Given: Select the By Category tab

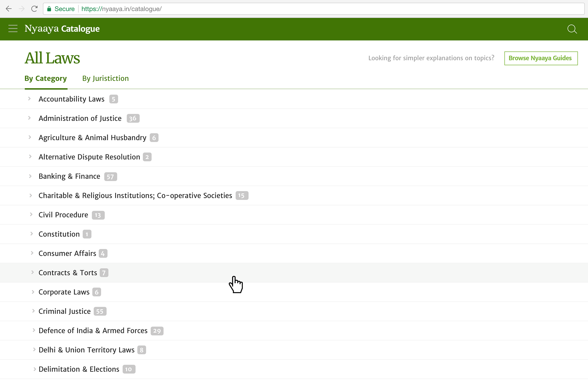Looking at the screenshot, I should [46, 78].
